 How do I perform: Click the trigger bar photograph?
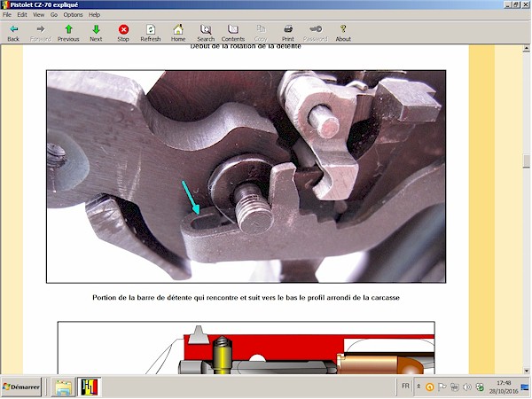tap(246, 176)
